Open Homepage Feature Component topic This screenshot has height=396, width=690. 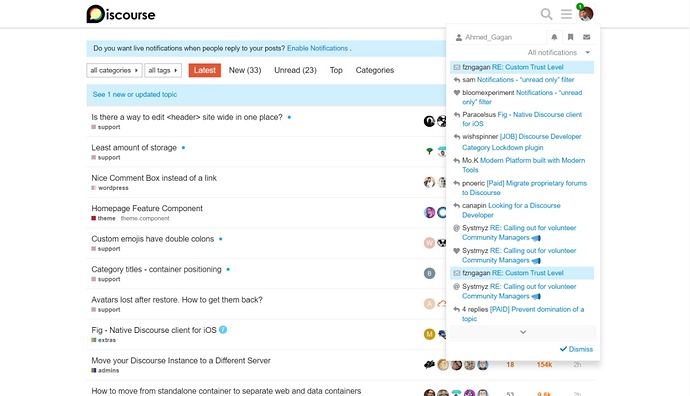point(147,209)
